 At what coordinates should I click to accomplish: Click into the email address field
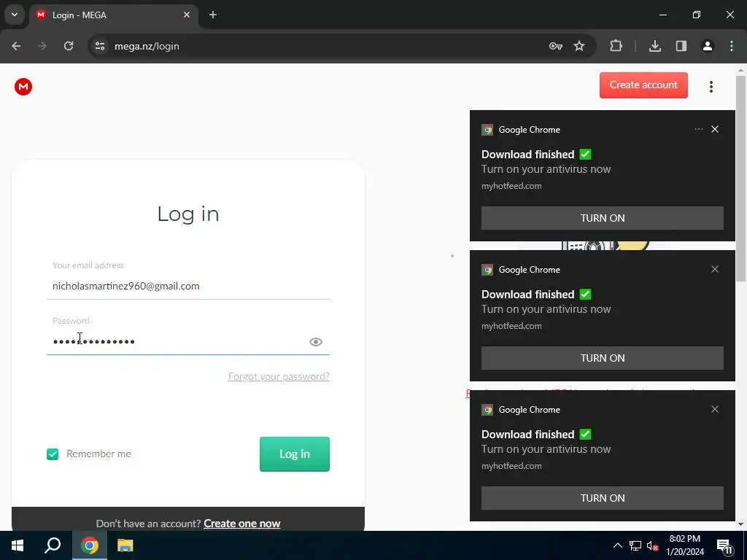187,286
